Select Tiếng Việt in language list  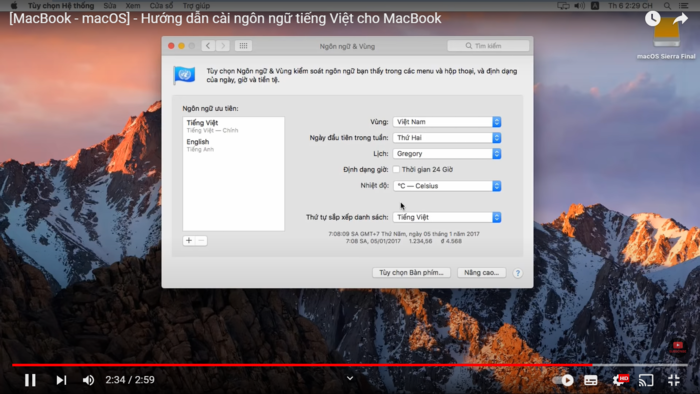(233, 126)
